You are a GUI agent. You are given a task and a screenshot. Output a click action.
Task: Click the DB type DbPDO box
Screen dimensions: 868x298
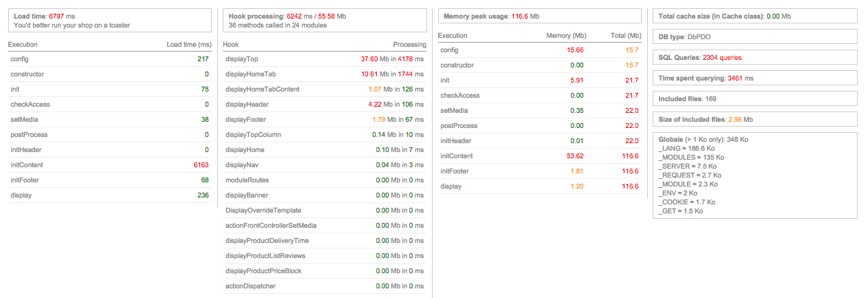coord(755,36)
